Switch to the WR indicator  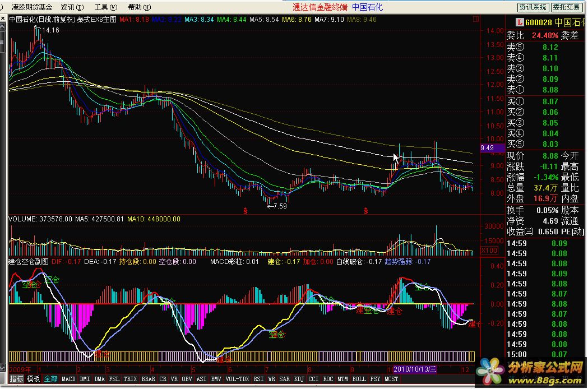pyautogui.click(x=271, y=379)
